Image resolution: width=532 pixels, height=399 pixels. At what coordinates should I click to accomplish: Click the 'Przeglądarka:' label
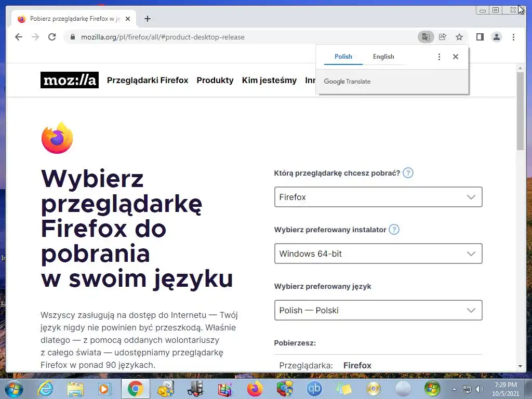pyautogui.click(x=306, y=365)
